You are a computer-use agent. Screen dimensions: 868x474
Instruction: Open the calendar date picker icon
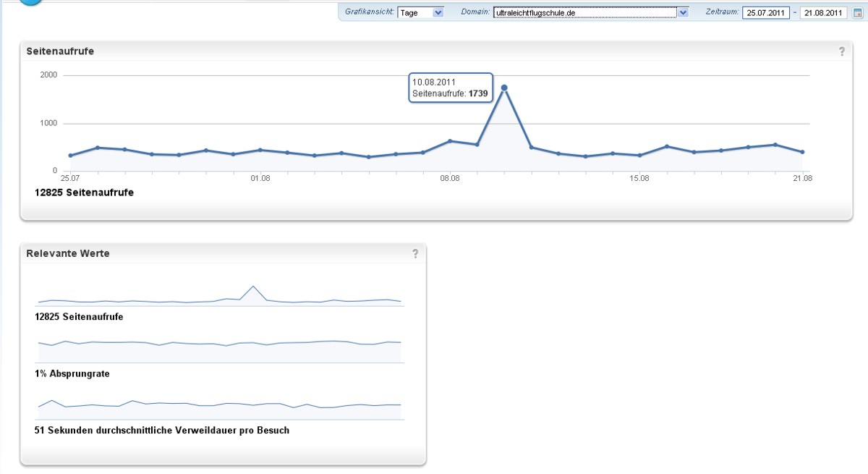pos(857,12)
